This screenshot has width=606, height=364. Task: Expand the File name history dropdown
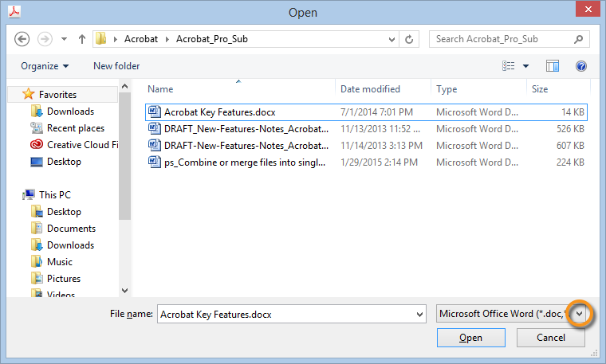[x=419, y=315]
